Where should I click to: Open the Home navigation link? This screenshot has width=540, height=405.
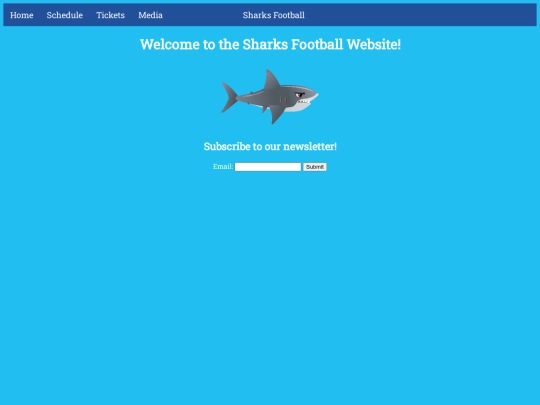pos(22,15)
